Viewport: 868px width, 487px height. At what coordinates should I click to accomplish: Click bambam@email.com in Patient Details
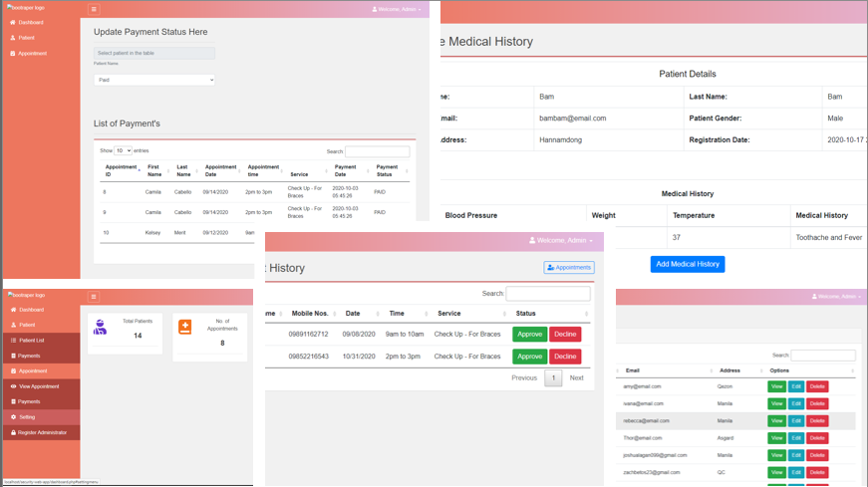coord(572,119)
